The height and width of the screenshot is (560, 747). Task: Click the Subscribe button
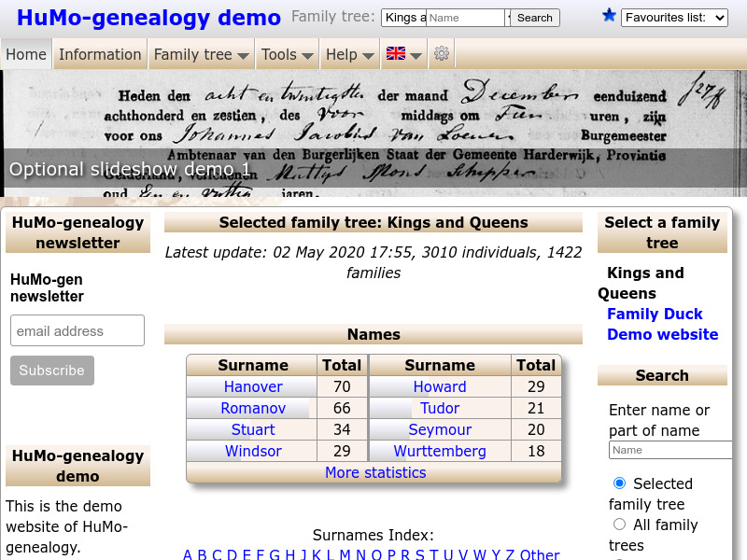51,371
